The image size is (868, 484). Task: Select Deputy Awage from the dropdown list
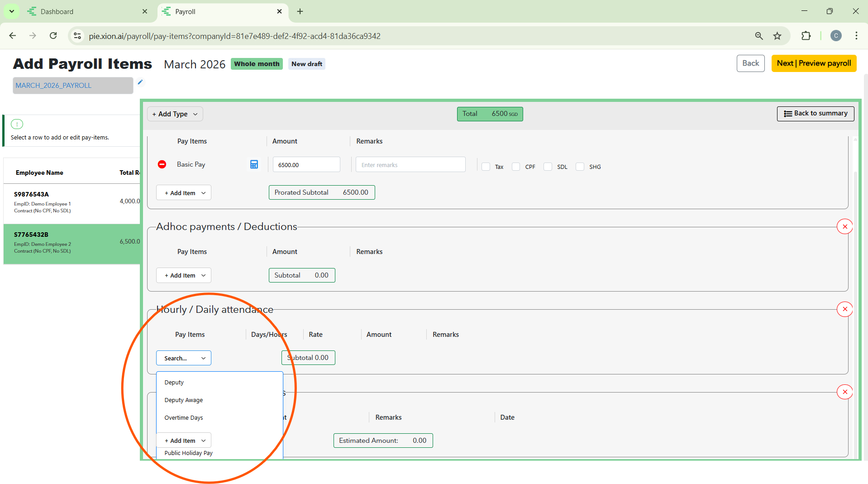click(184, 400)
